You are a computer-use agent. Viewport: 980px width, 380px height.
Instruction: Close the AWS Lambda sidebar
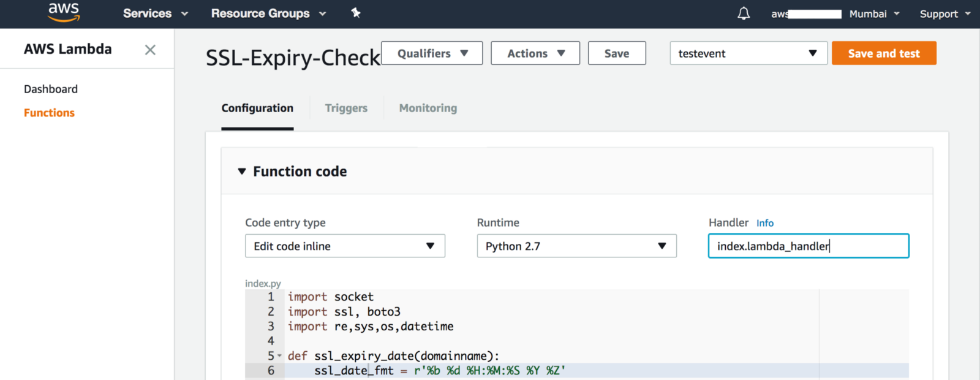coord(150,50)
